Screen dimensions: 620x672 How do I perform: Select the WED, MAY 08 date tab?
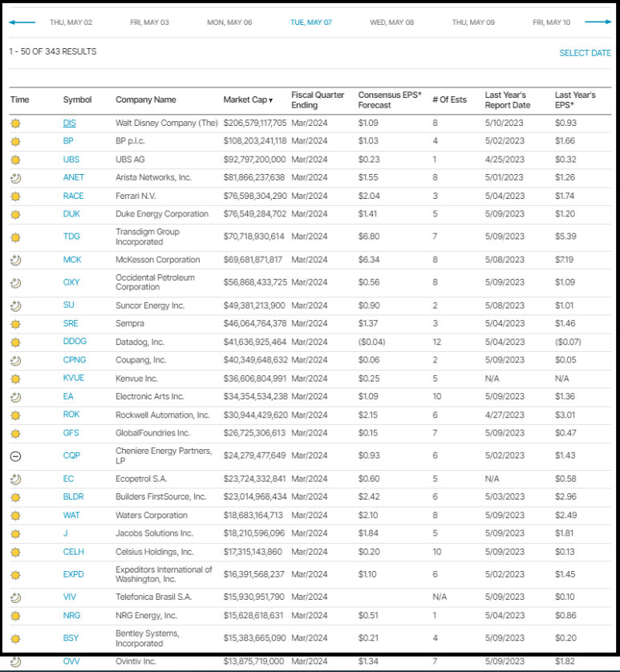coord(392,22)
